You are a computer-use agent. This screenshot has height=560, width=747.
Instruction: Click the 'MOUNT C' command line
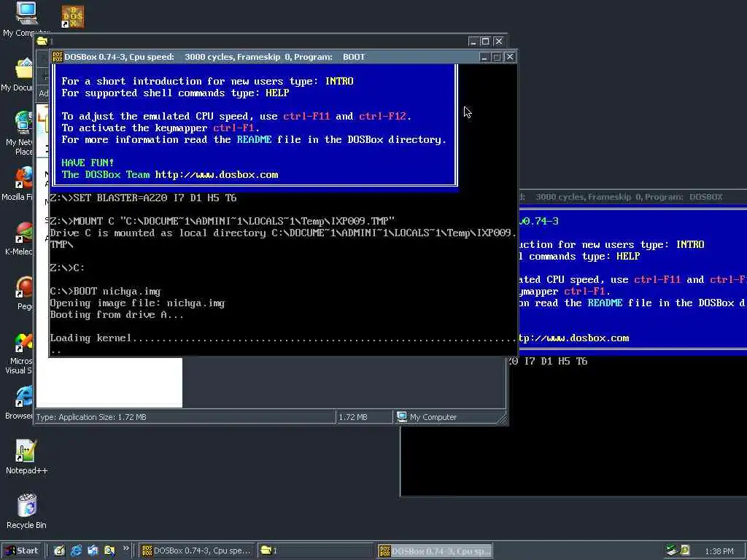pos(222,221)
